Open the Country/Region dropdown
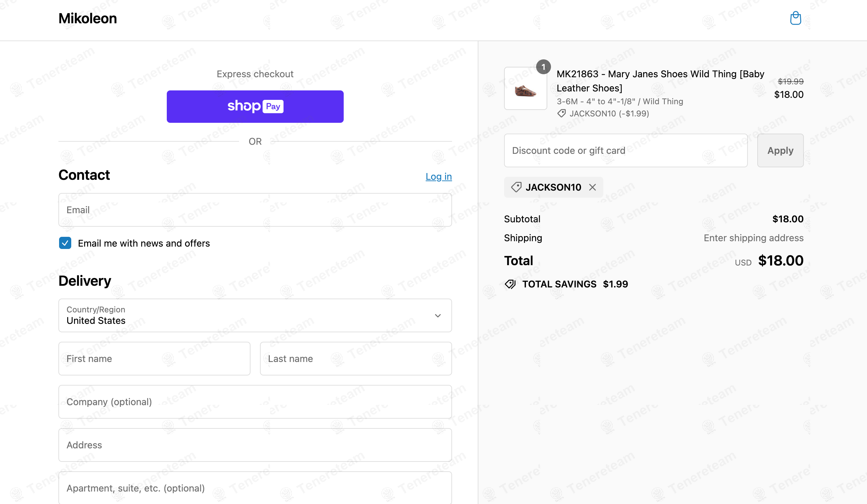Screen dimensions: 867x504 coord(255,315)
